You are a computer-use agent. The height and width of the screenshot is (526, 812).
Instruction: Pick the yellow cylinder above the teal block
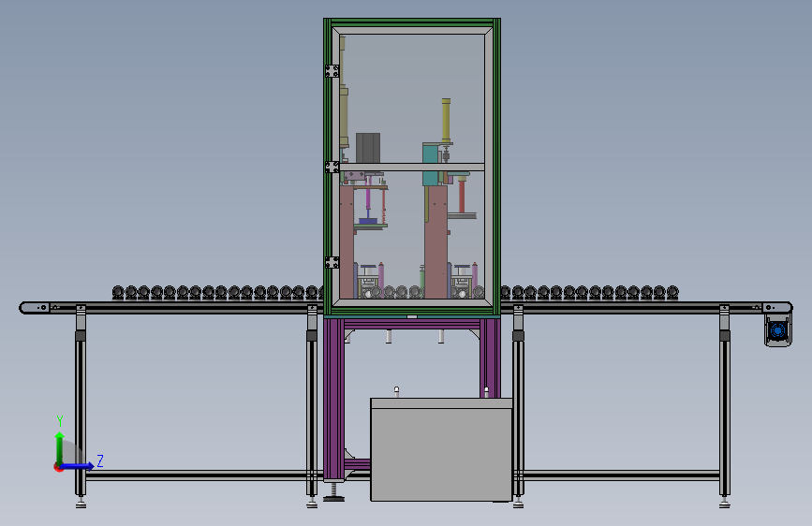tap(446, 120)
